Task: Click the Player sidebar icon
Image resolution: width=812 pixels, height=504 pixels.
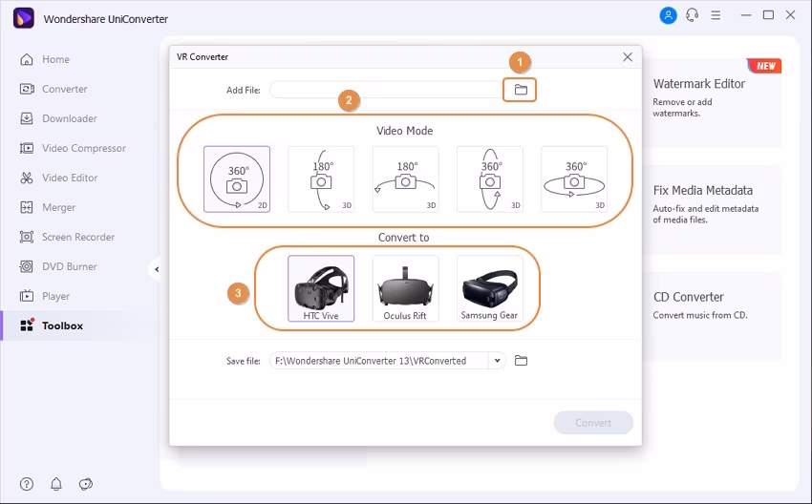Action: pos(27,296)
